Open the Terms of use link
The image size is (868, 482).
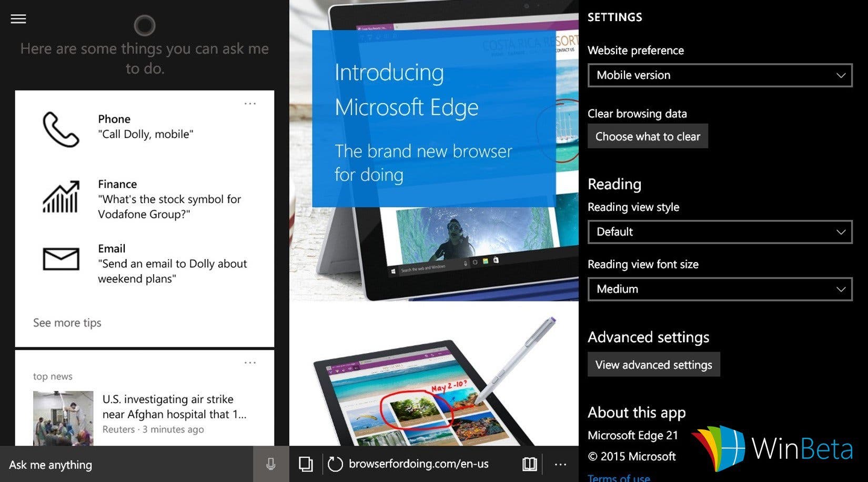point(619,478)
